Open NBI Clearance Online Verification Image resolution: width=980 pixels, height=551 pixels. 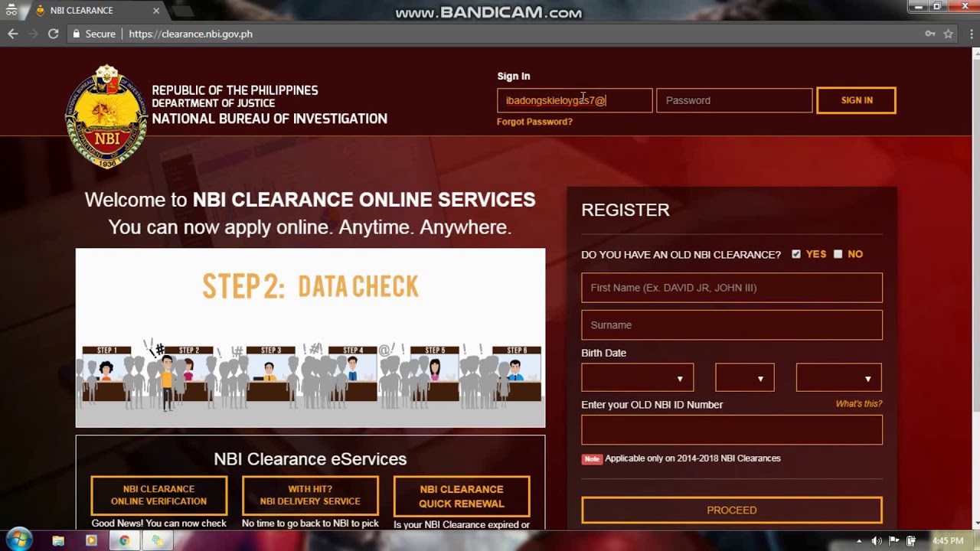tap(159, 495)
